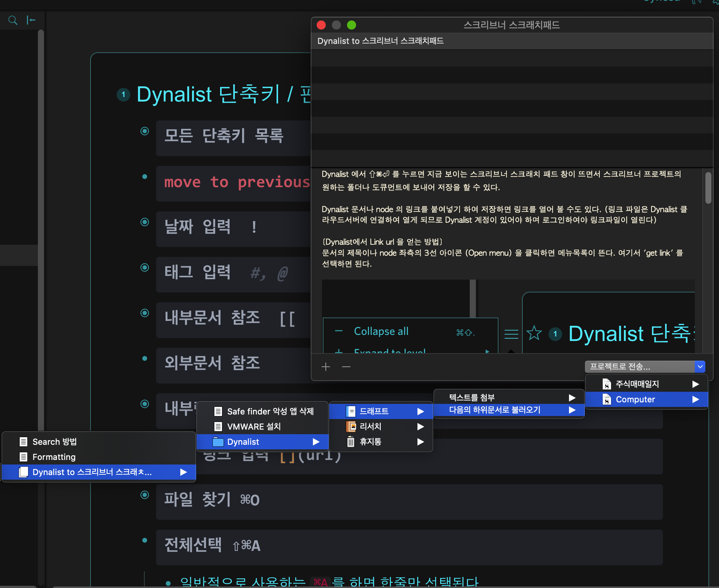Image resolution: width=719 pixels, height=588 pixels.
Task: Click Dynalist 단축키 document title
Action: click(224, 94)
